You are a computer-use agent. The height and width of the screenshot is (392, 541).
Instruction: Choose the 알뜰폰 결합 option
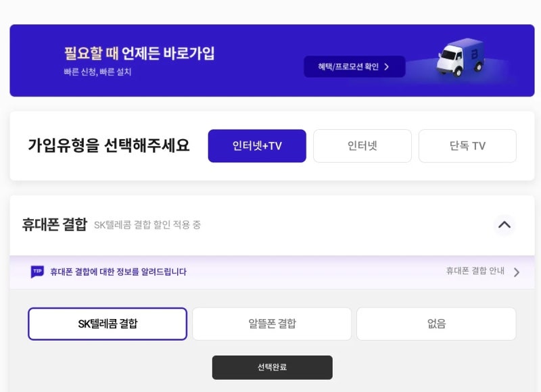point(272,324)
